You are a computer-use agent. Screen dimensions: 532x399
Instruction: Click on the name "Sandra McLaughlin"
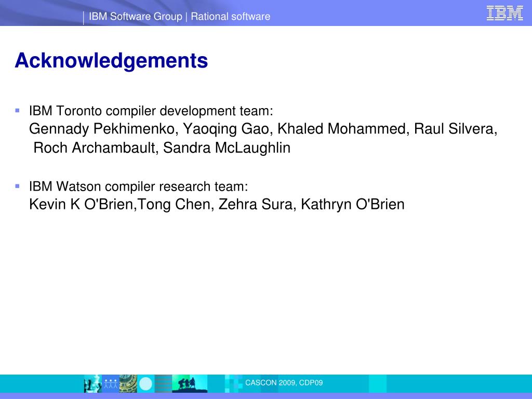[x=227, y=148]
